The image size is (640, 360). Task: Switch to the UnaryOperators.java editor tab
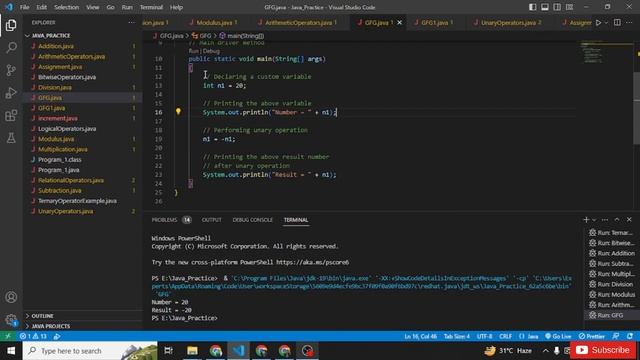(508, 22)
